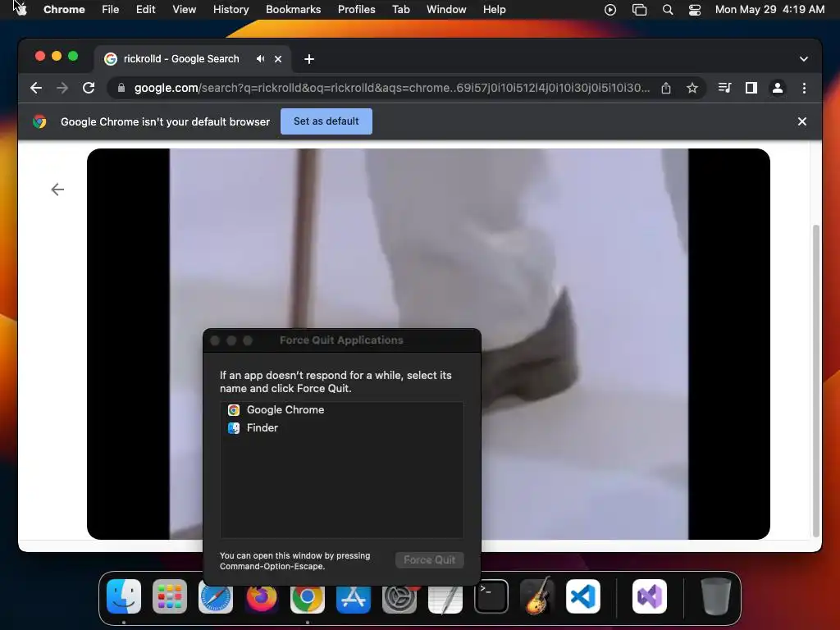Open the View menu

point(184,9)
